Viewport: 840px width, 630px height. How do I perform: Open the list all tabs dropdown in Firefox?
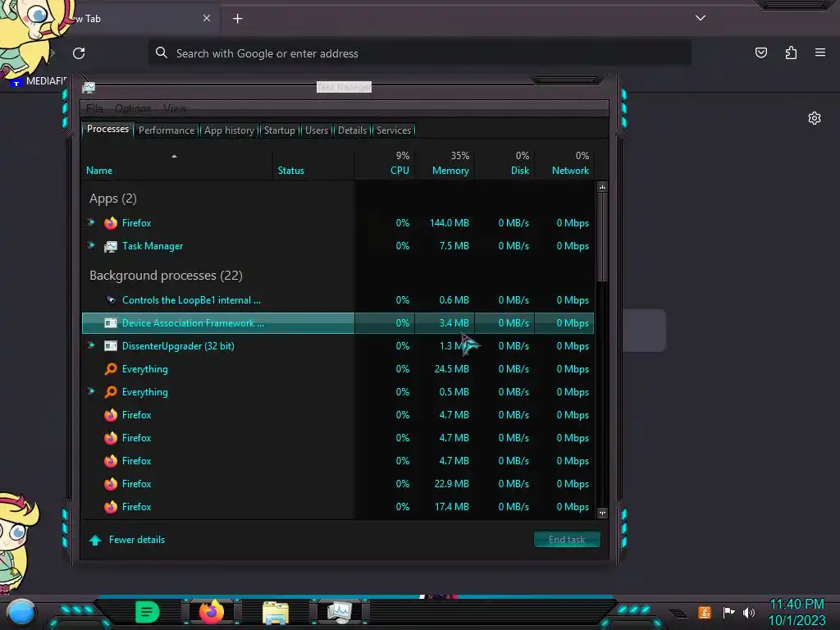(x=701, y=18)
